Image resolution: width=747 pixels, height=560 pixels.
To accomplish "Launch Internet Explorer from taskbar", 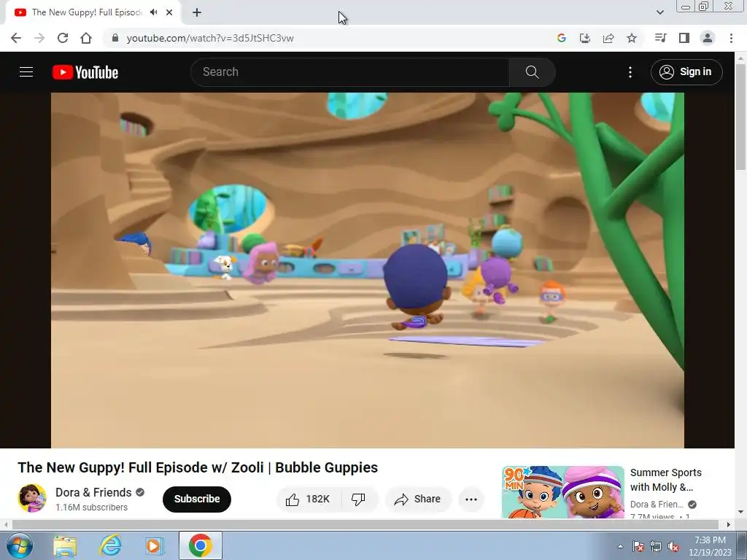I will click(110, 545).
